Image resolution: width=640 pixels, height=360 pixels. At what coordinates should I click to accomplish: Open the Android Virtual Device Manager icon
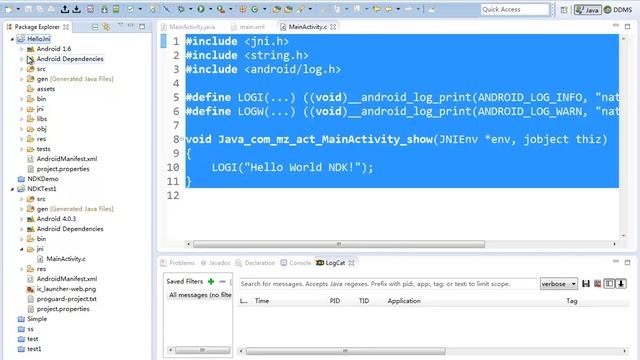click(116, 9)
